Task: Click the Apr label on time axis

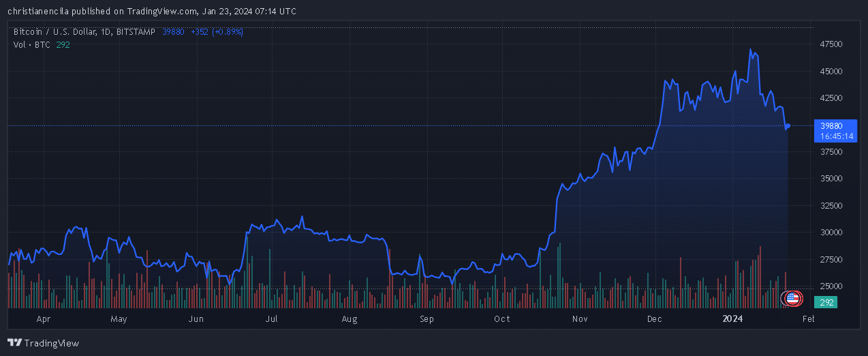Action: [44, 318]
